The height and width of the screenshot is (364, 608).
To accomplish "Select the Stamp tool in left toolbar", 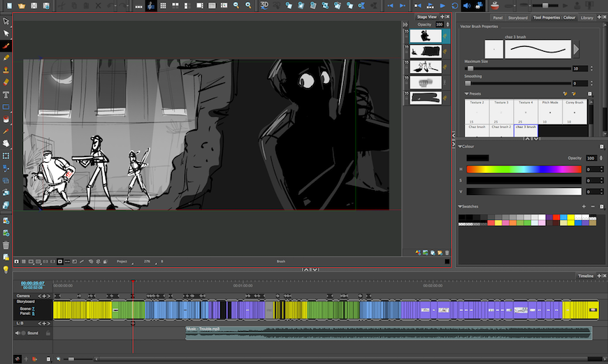I will [x=6, y=70].
